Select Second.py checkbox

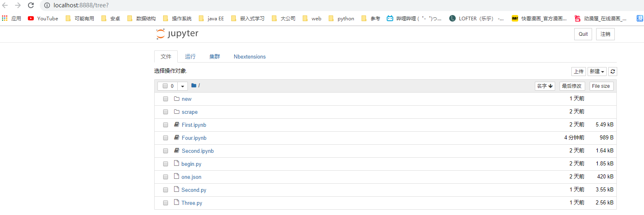coord(166,190)
